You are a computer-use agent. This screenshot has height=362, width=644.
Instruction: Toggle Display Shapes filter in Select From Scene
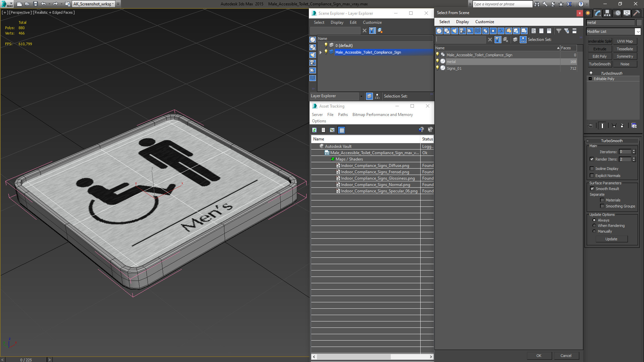click(447, 31)
